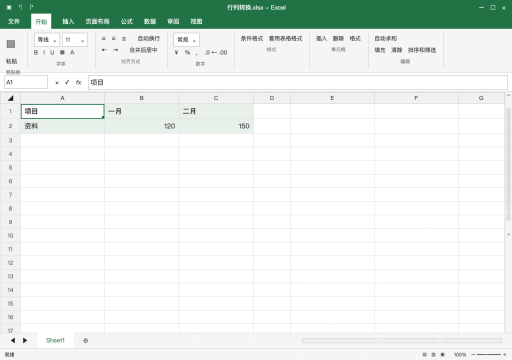The width and height of the screenshot is (512, 360).
Task: Switch to the 视图 (View) tab
Action: (x=196, y=22)
